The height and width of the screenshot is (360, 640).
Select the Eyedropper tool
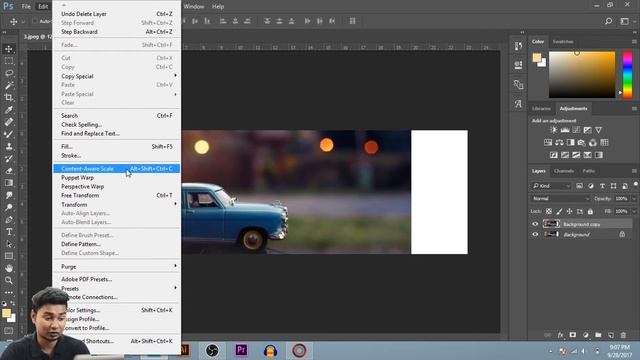(9, 110)
